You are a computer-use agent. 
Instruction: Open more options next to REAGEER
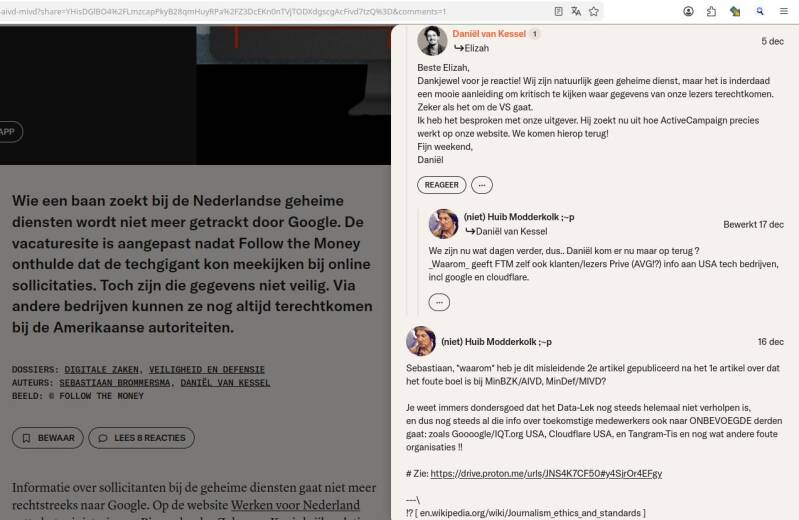(482, 185)
